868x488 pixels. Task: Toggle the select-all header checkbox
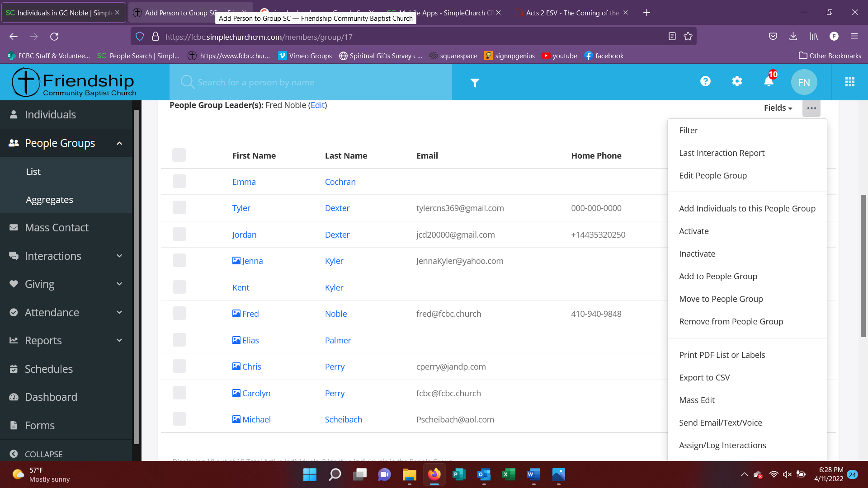(x=179, y=155)
